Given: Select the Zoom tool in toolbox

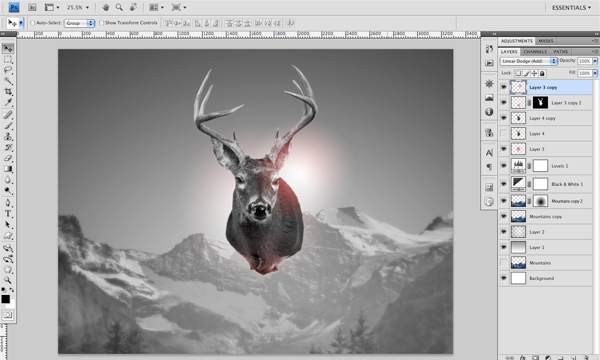Looking at the screenshot, I should (x=8, y=280).
